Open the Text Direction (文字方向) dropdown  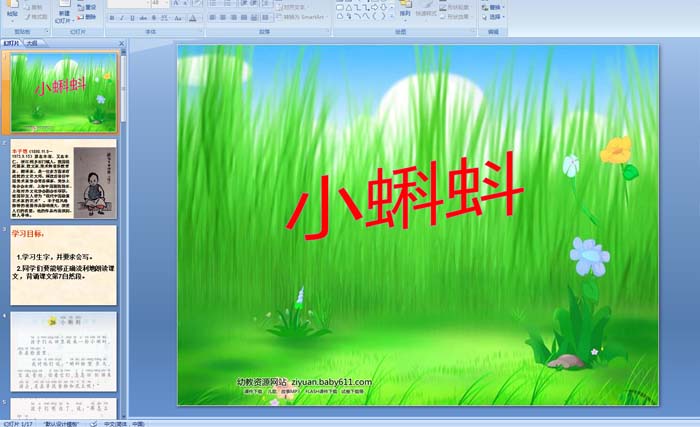coord(291,7)
